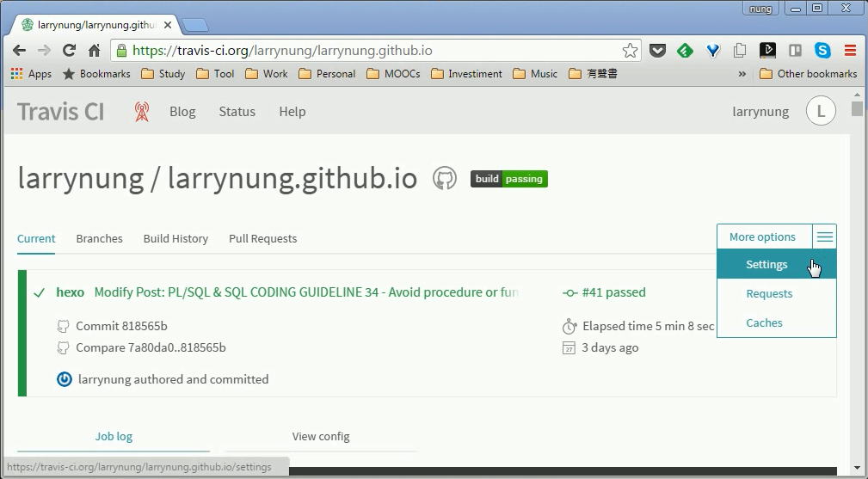868x479 pixels.
Task: Open the Chrome hamburger menu
Action: 850,51
